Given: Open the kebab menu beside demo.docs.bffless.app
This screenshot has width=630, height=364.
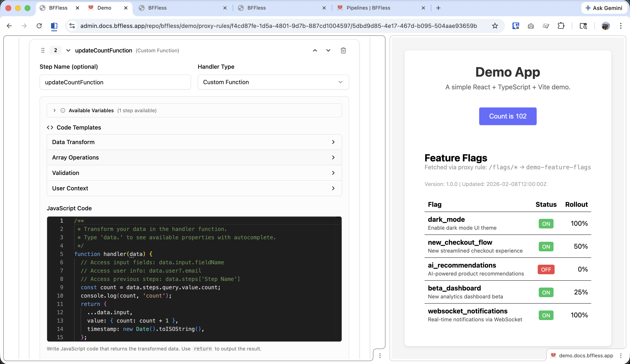Looking at the screenshot, I should click(621, 355).
